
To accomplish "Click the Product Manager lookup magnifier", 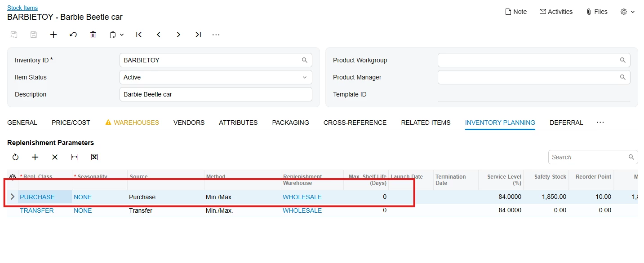I will [x=623, y=77].
